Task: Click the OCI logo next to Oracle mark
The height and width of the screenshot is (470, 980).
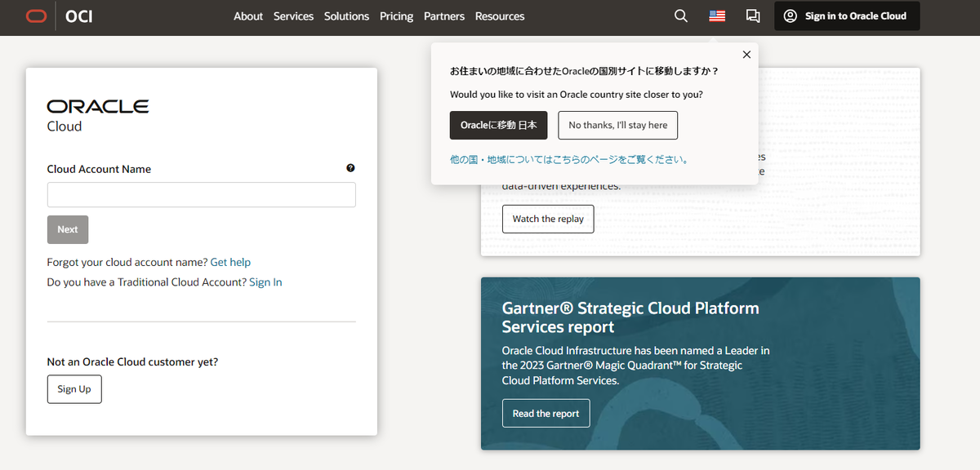Action: coord(79,16)
